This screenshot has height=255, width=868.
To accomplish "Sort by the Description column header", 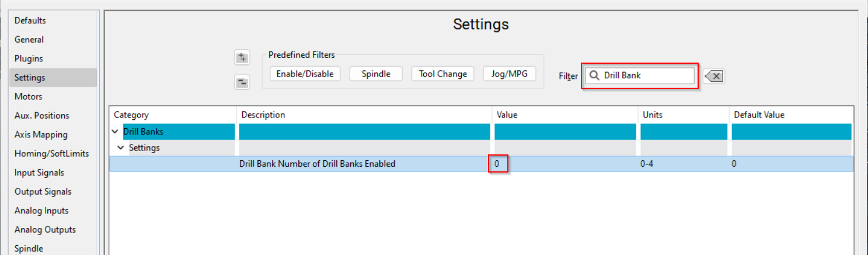I will click(263, 115).
